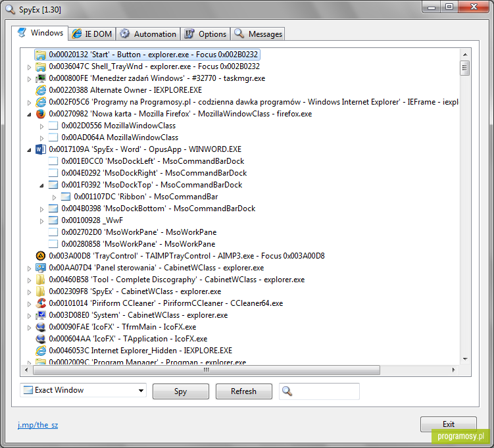494x448 pixels.
Task: Click the Firefox icon in the tree
Action: tap(41, 114)
